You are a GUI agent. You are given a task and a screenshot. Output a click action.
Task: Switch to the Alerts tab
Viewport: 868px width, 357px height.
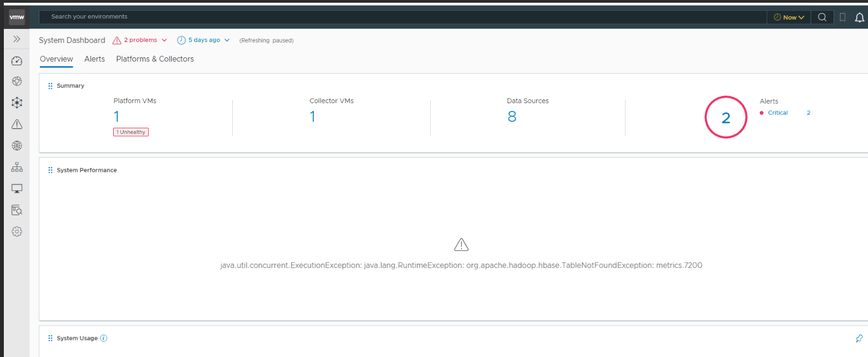coord(95,59)
